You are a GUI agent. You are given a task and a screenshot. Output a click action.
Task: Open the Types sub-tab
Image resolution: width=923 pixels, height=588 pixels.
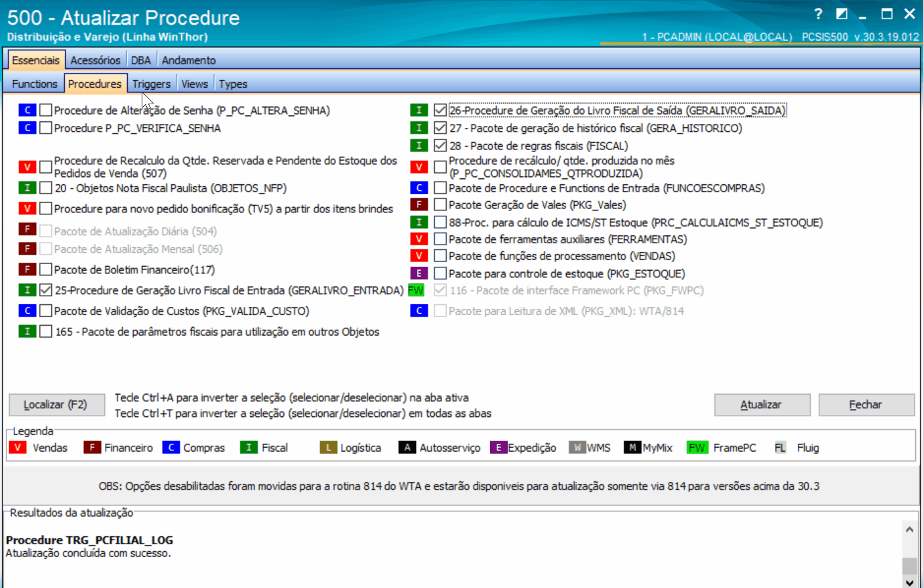point(233,84)
